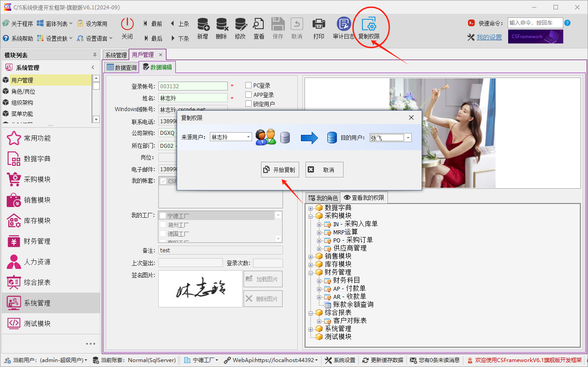Collapse 采购模块 tree node
The height and width of the screenshot is (367, 588).
click(x=311, y=216)
